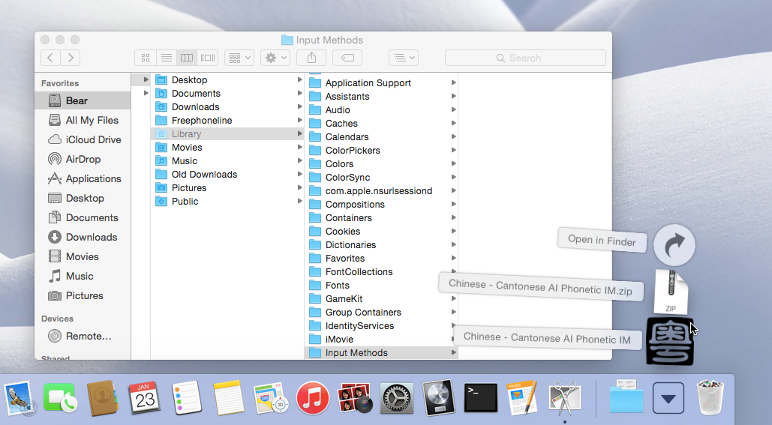Open Chinese - Cantonese AI Phonetic IM.zip

670,291
